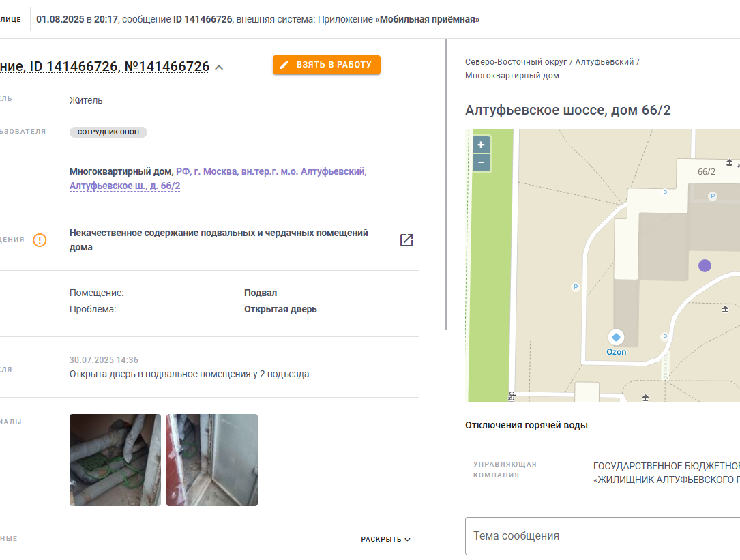Click the text Открытая дверь
Image resolution: width=740 pixels, height=560 pixels.
[x=280, y=309]
